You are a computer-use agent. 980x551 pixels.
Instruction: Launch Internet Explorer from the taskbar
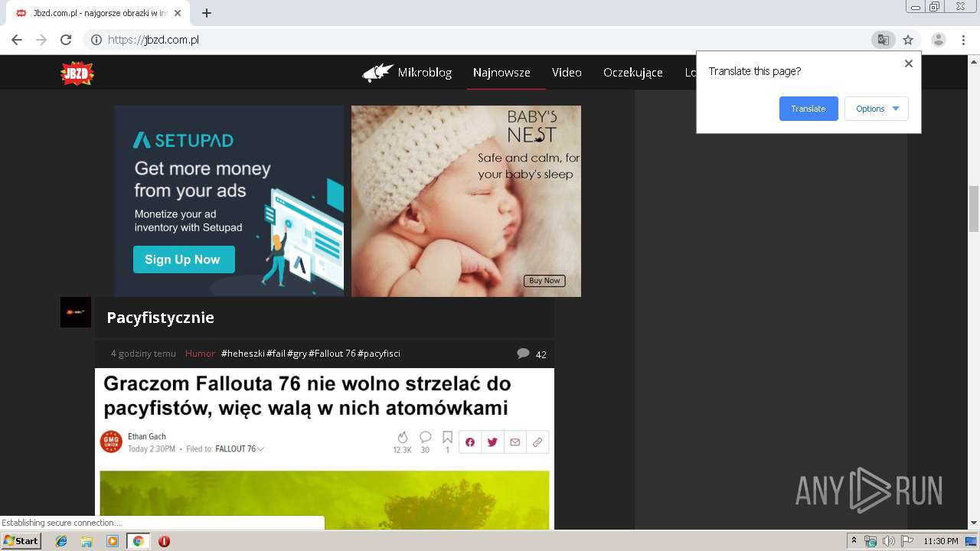tap(61, 541)
